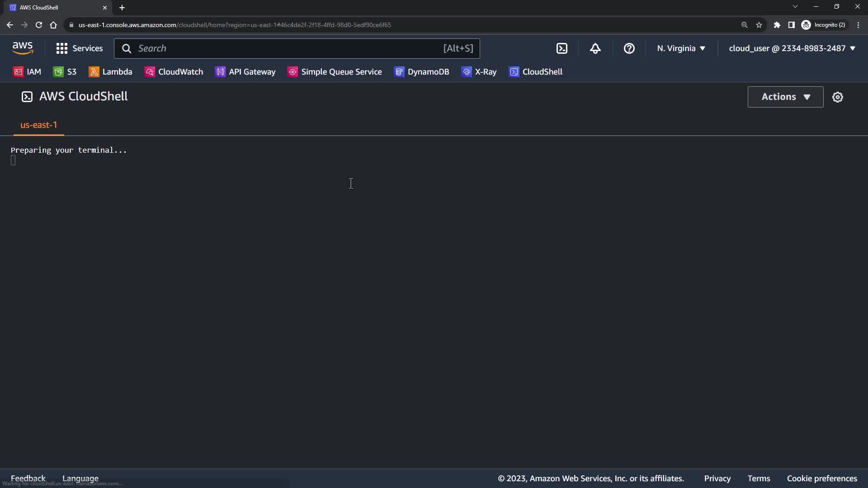
Task: Bookmark this page with star icon
Action: click(x=759, y=25)
